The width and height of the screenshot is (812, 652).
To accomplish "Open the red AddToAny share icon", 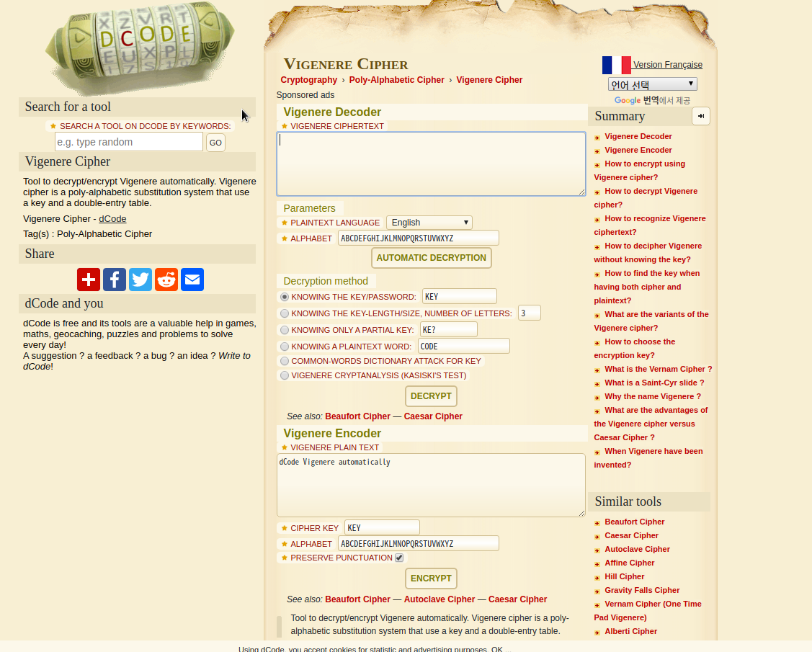I will (89, 280).
